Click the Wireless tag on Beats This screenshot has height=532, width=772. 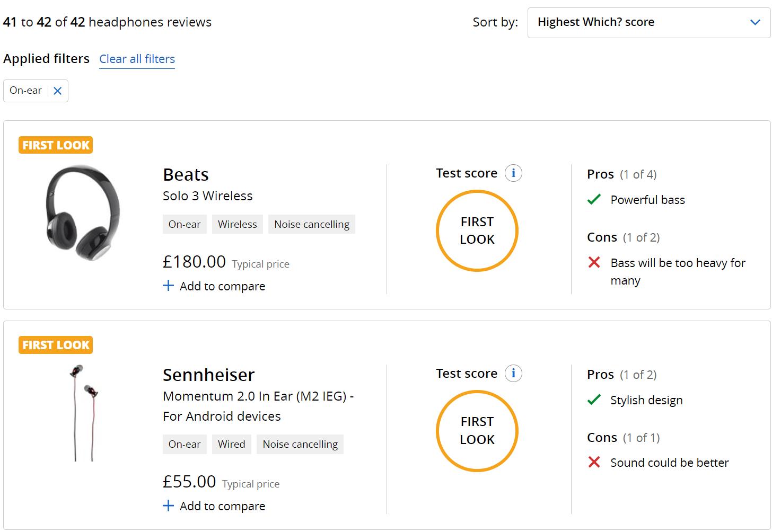click(x=237, y=224)
